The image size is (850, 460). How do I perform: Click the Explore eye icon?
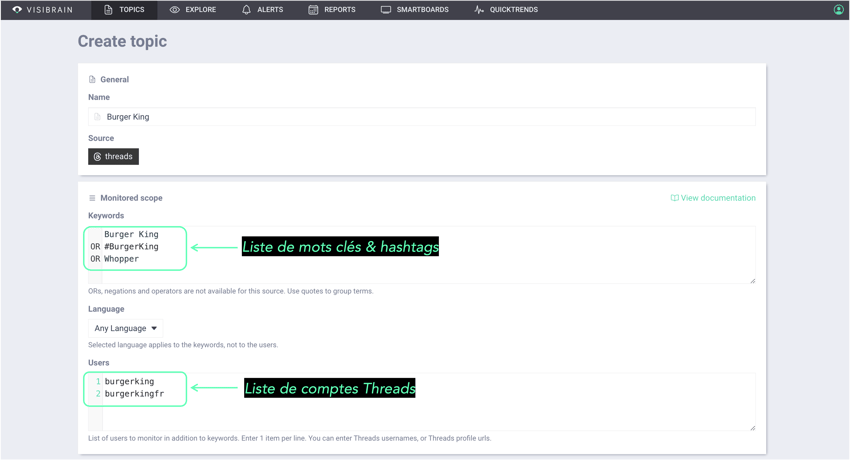(x=175, y=10)
